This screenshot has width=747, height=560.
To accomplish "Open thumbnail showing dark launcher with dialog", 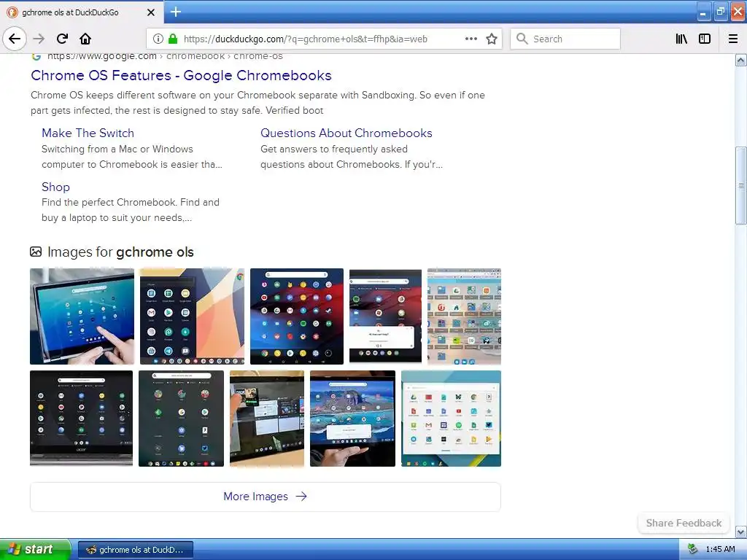I will pyautogui.click(x=385, y=316).
